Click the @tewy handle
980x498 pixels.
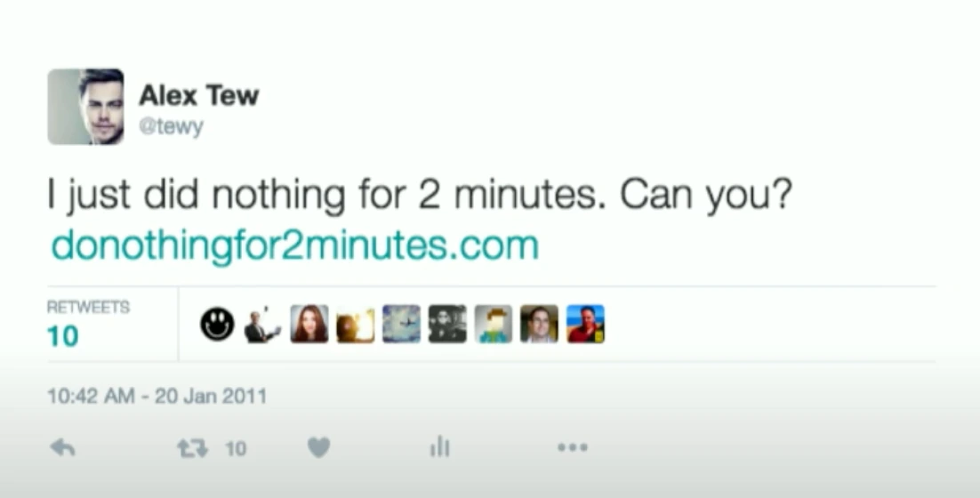tap(172, 127)
